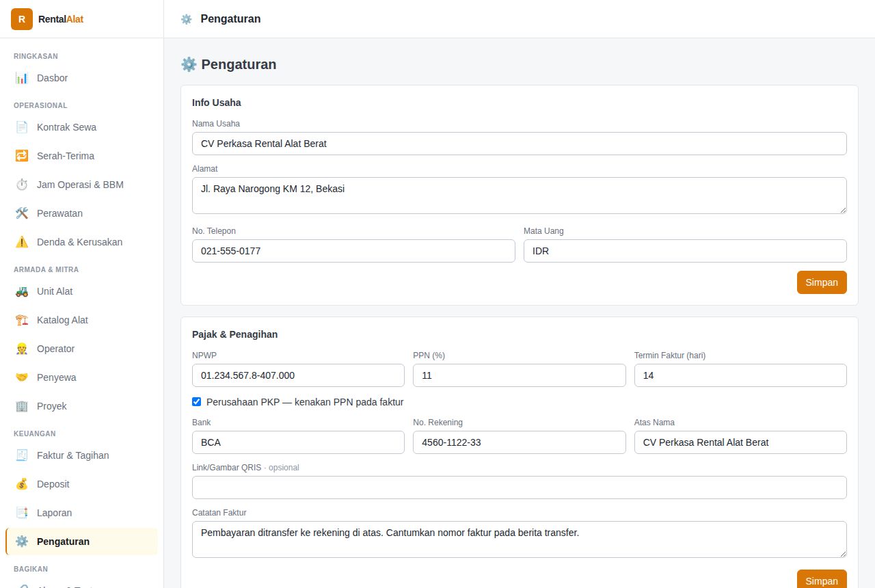Focus the Nama Usaha input field

[520, 144]
